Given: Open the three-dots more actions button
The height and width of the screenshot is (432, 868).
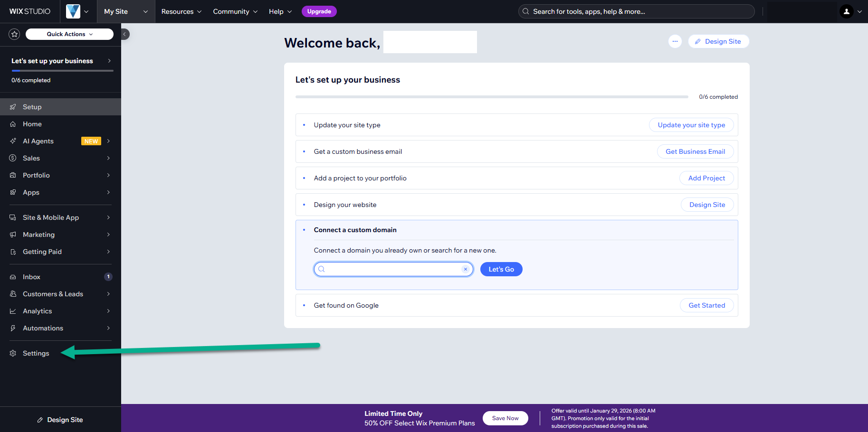Looking at the screenshot, I should [x=675, y=41].
